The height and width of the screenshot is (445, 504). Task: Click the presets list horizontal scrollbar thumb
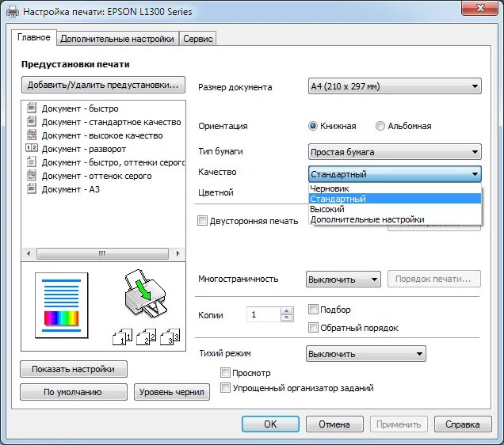point(102,253)
